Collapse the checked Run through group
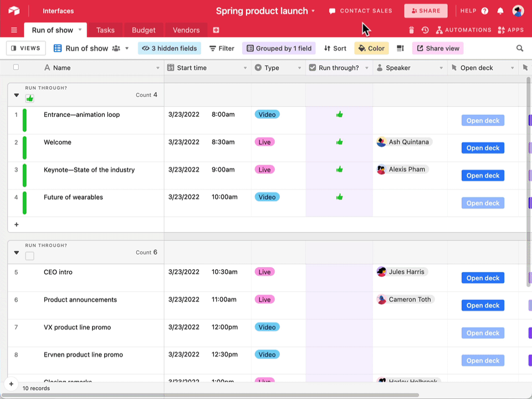The width and height of the screenshot is (532, 399). [16, 95]
